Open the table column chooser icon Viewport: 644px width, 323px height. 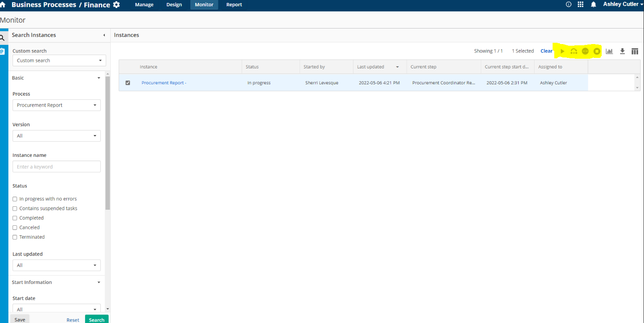pyautogui.click(x=635, y=51)
